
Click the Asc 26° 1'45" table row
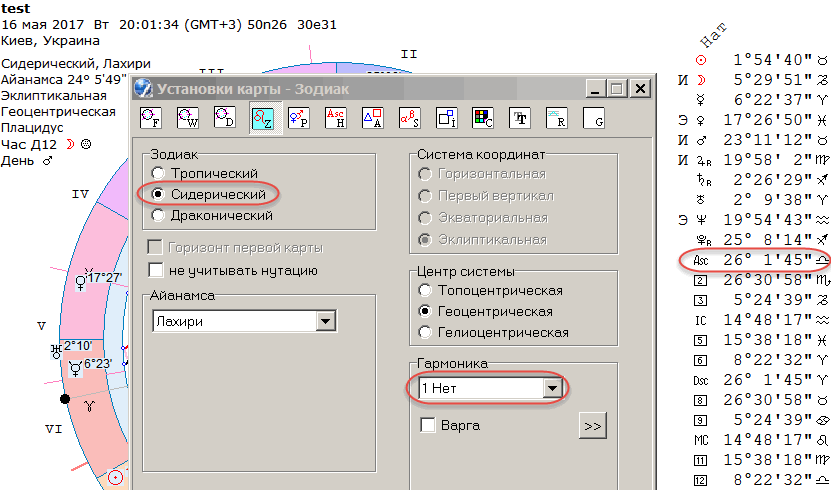point(757,260)
